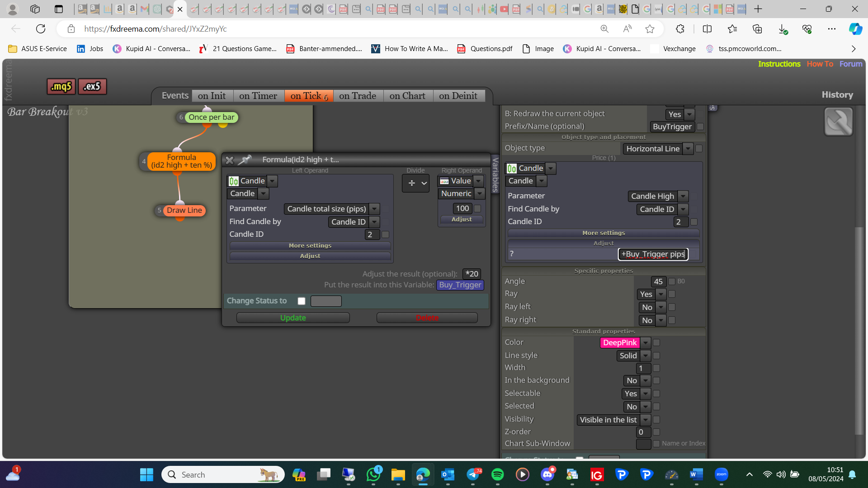Open Spotify from the taskbar
The width and height of the screenshot is (868, 488).
click(497, 474)
